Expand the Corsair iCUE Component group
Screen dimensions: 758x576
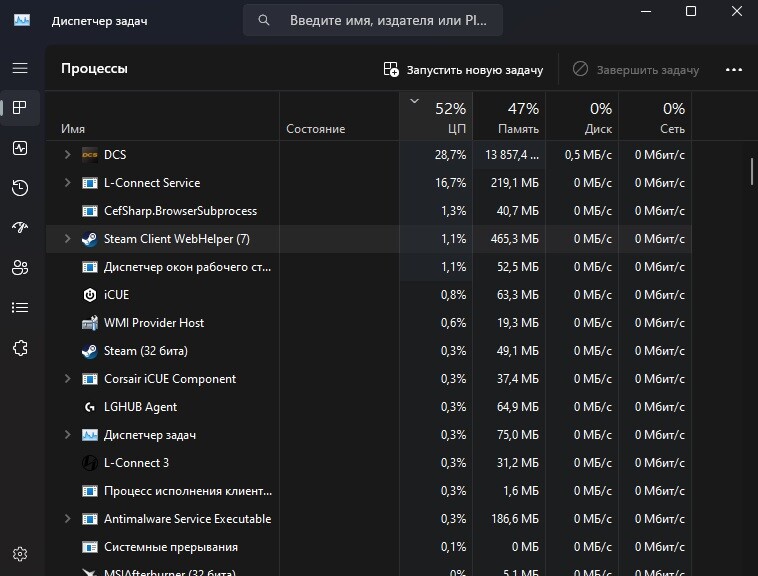click(68, 379)
